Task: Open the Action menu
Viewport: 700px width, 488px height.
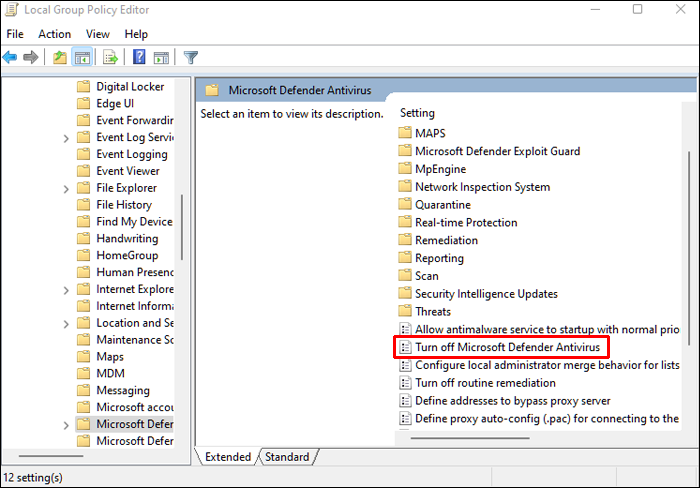Action: [x=54, y=34]
